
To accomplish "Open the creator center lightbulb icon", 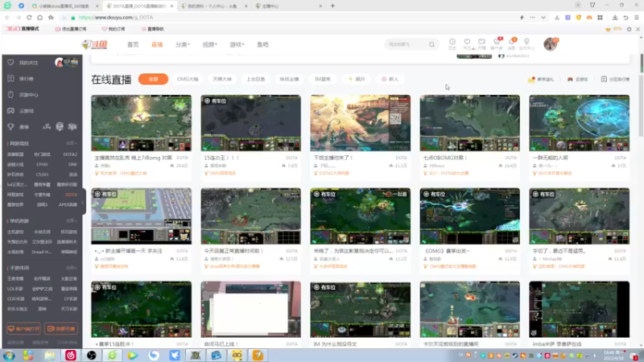I will point(526,43).
